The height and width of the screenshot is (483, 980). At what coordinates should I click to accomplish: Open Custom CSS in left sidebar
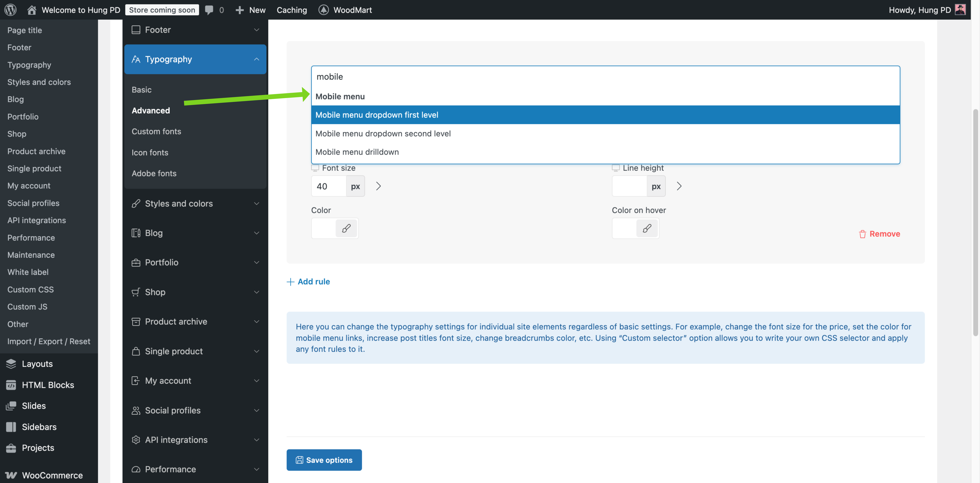click(30, 290)
